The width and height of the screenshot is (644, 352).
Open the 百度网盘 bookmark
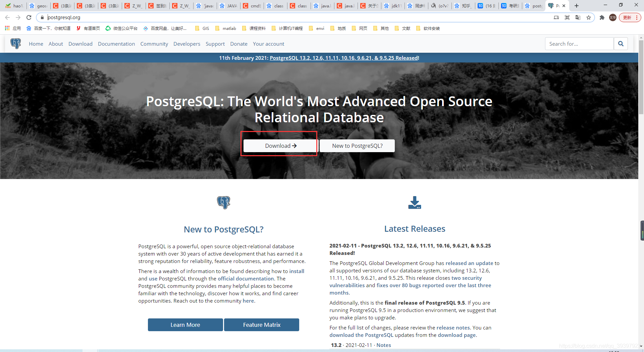pos(165,29)
